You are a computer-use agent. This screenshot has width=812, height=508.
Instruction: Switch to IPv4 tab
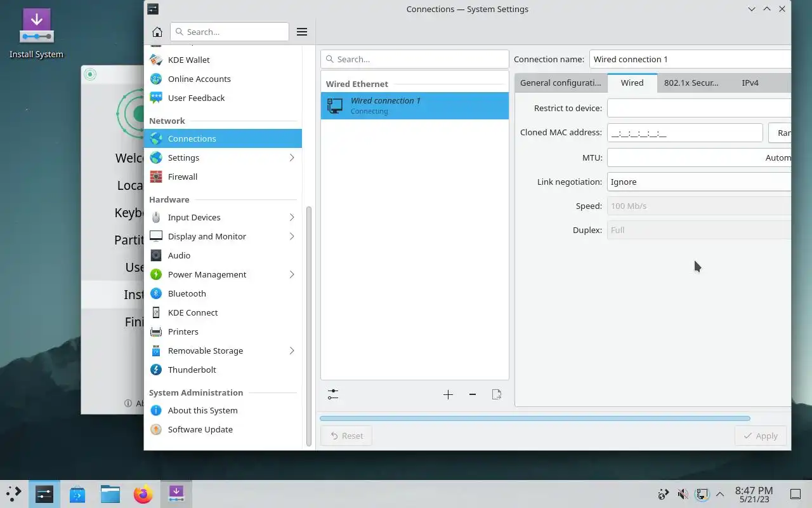[750, 83]
